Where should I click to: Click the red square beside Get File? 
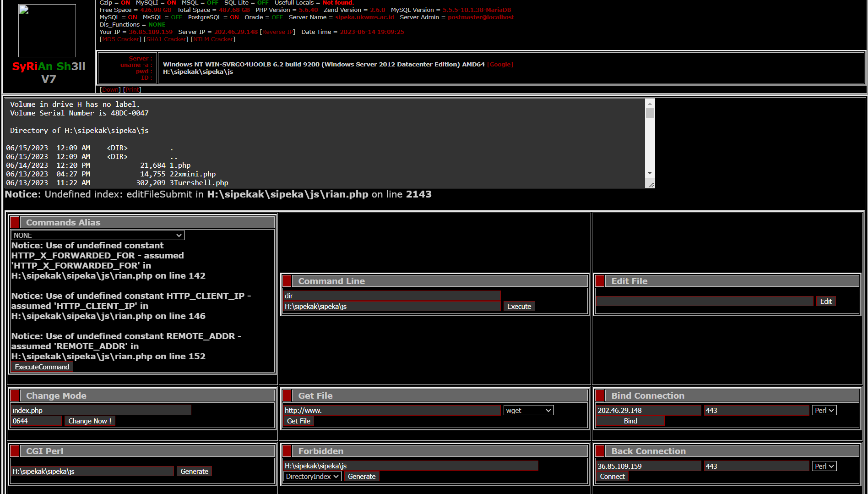pos(287,396)
